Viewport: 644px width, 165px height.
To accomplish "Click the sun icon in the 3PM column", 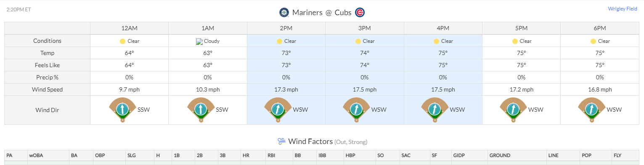I will point(358,42).
